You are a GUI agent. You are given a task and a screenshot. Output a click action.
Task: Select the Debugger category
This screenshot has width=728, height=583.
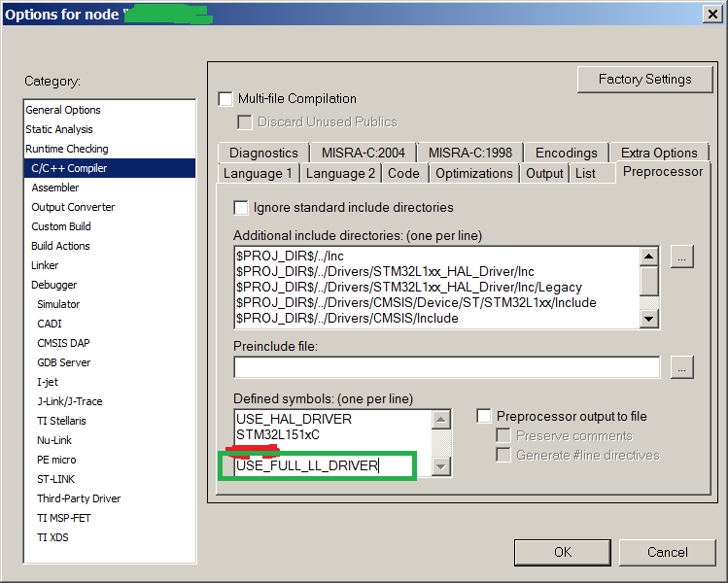pos(53,285)
